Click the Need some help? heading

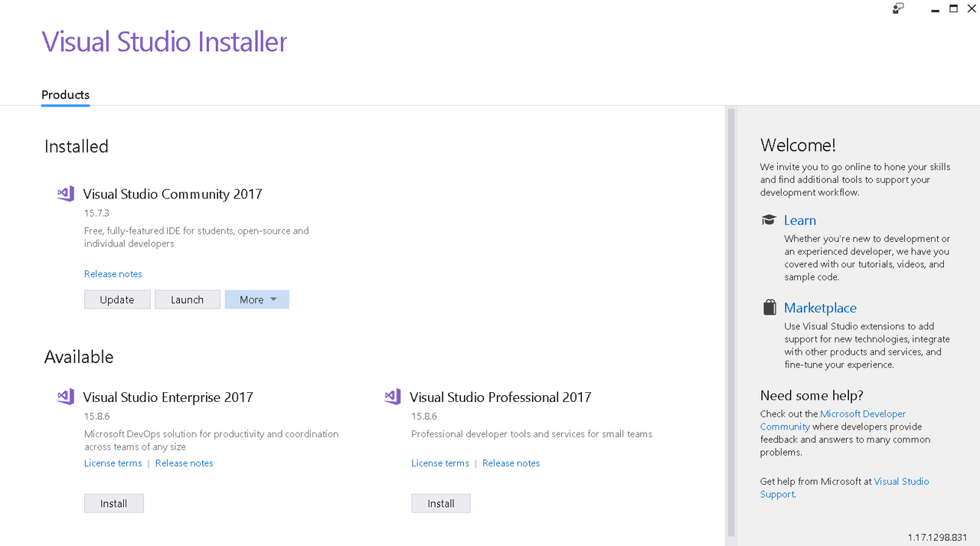pyautogui.click(x=812, y=395)
